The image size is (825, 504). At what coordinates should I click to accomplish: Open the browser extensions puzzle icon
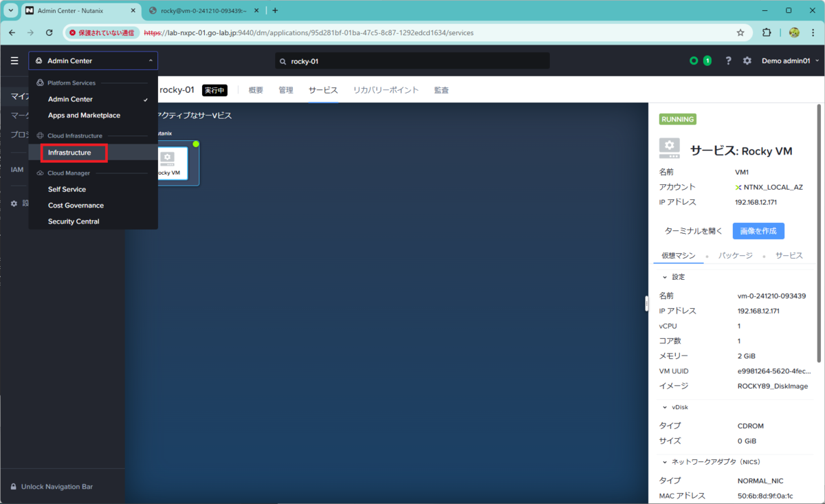[767, 32]
